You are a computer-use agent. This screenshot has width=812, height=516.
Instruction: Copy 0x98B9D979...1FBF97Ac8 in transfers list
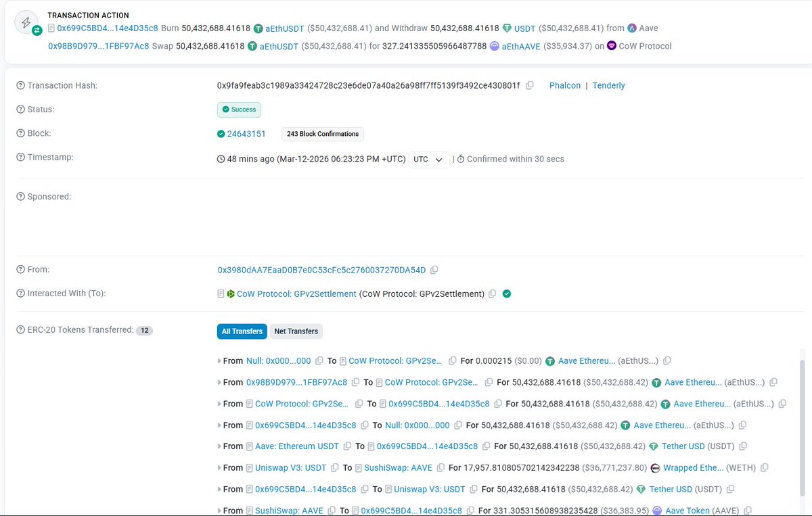(355, 383)
